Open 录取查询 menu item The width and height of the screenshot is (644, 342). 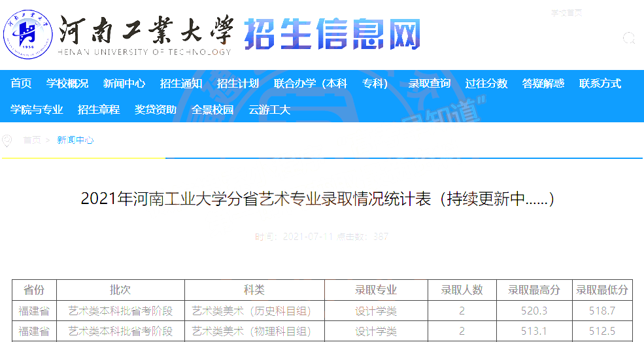pos(430,83)
